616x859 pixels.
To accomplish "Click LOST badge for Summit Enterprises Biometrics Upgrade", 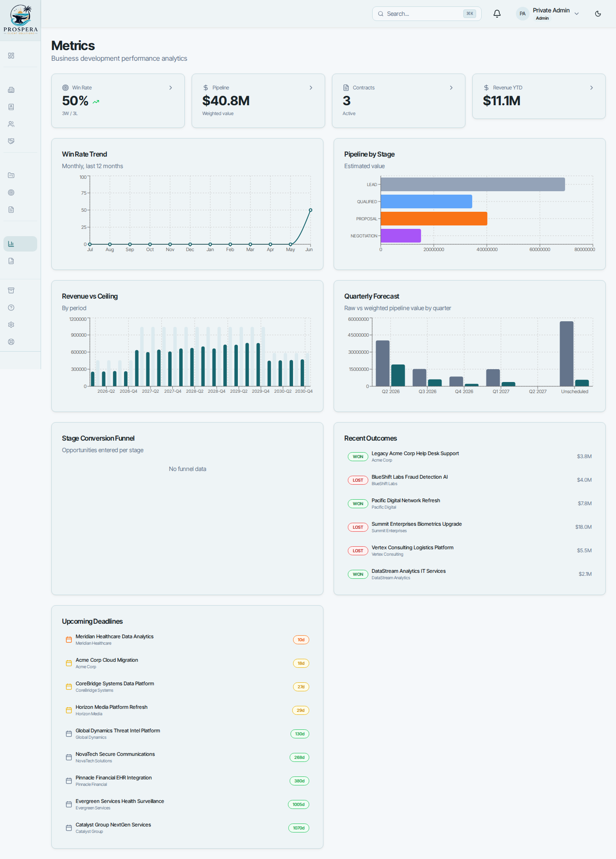I will (358, 527).
